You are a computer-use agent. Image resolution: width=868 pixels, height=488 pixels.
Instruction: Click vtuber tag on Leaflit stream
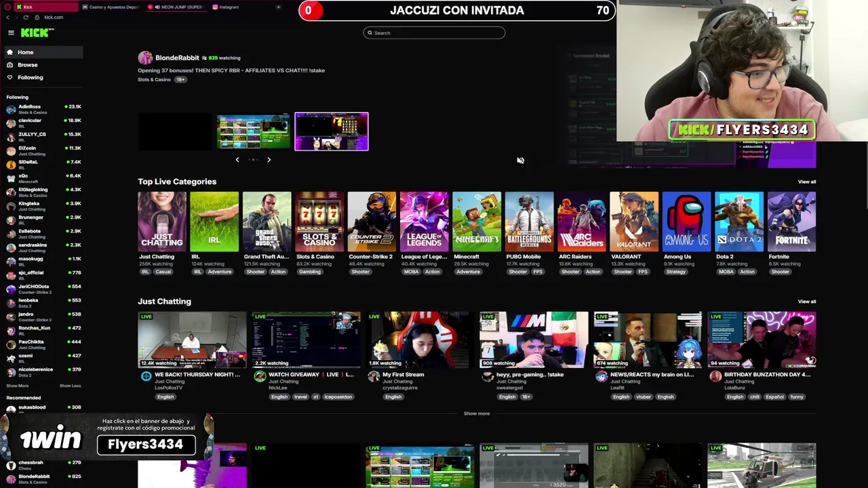pyautogui.click(x=644, y=396)
